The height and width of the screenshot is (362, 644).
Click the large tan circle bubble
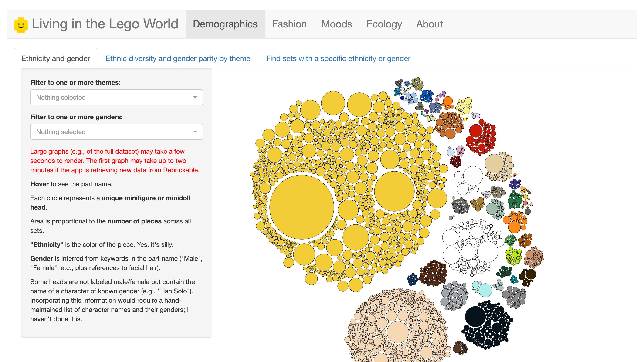pyautogui.click(x=494, y=163)
